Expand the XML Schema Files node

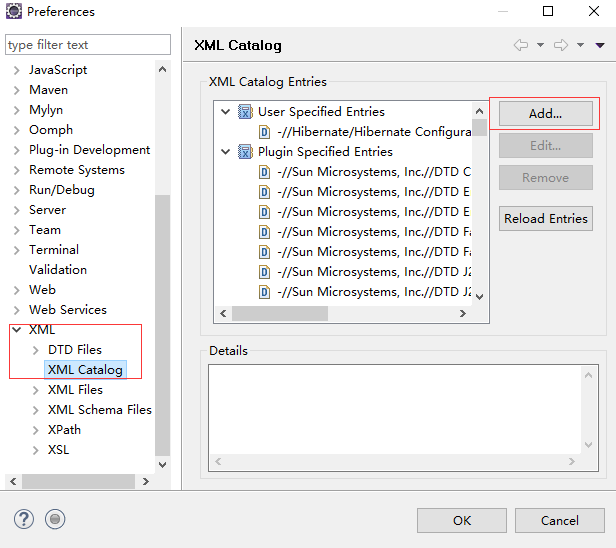(x=35, y=410)
